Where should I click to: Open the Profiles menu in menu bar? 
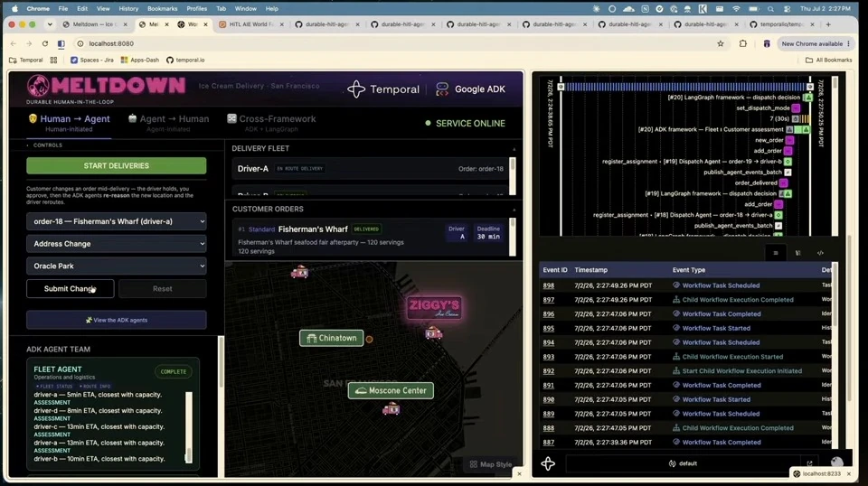click(x=196, y=9)
